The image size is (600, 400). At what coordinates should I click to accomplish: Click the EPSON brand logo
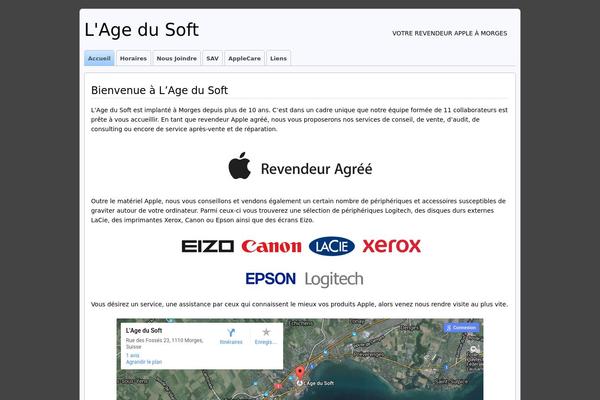pyautogui.click(x=271, y=279)
